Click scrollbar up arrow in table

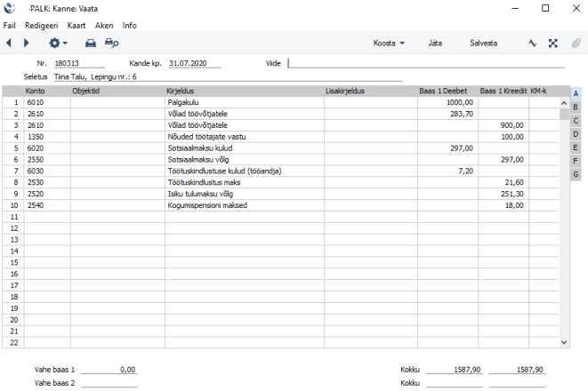tap(564, 102)
